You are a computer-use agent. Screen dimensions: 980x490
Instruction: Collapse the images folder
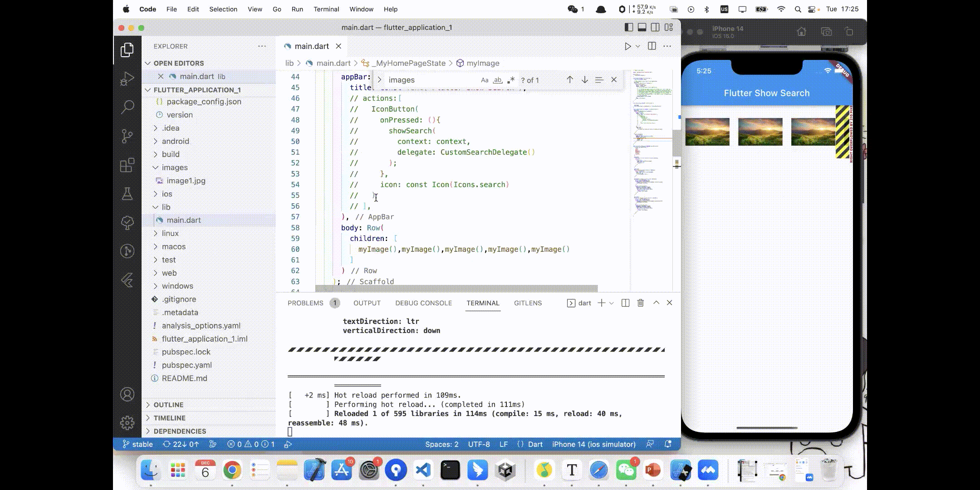174,167
